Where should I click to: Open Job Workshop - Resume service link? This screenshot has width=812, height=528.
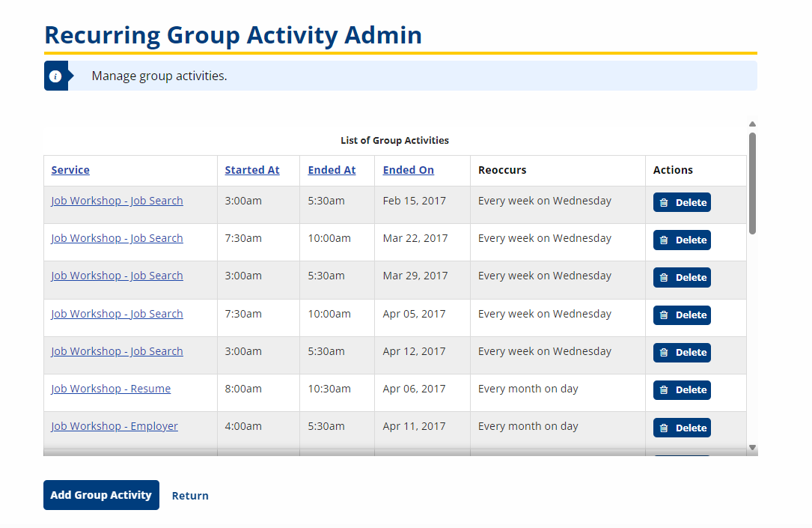111,389
